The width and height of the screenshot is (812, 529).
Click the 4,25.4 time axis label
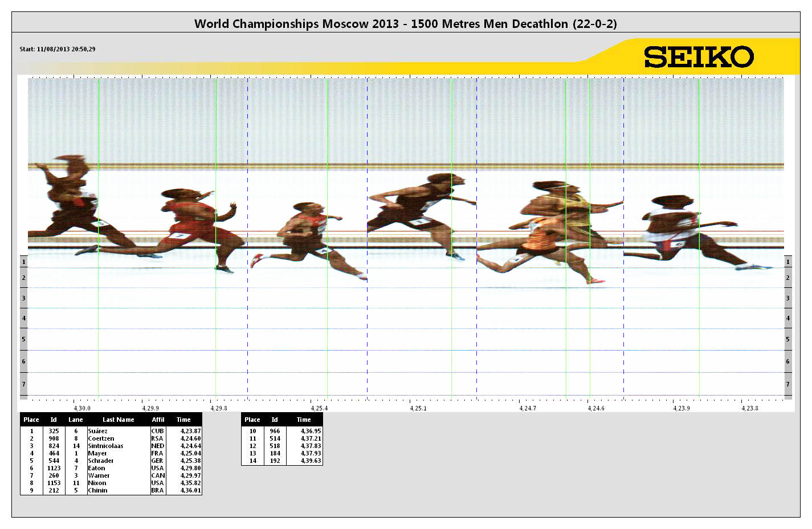tap(319, 408)
